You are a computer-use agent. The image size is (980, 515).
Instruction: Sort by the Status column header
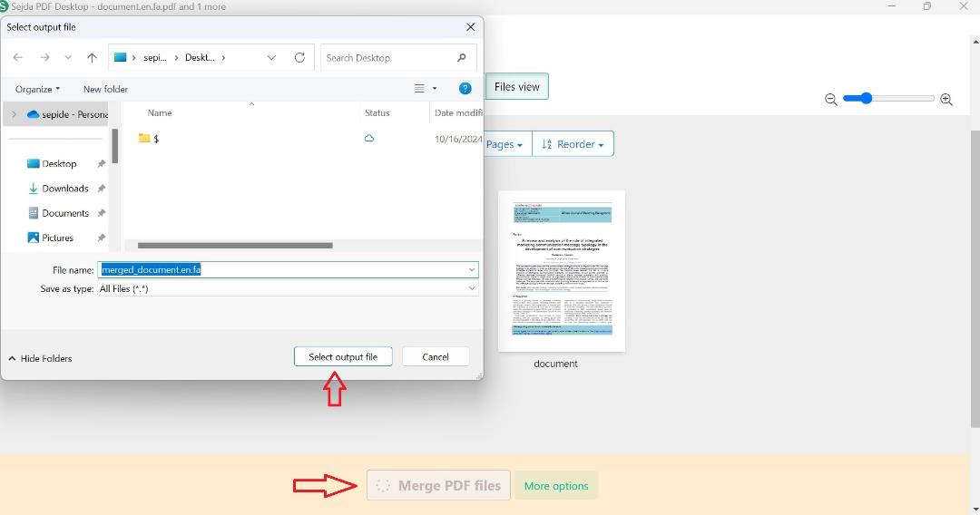(377, 113)
